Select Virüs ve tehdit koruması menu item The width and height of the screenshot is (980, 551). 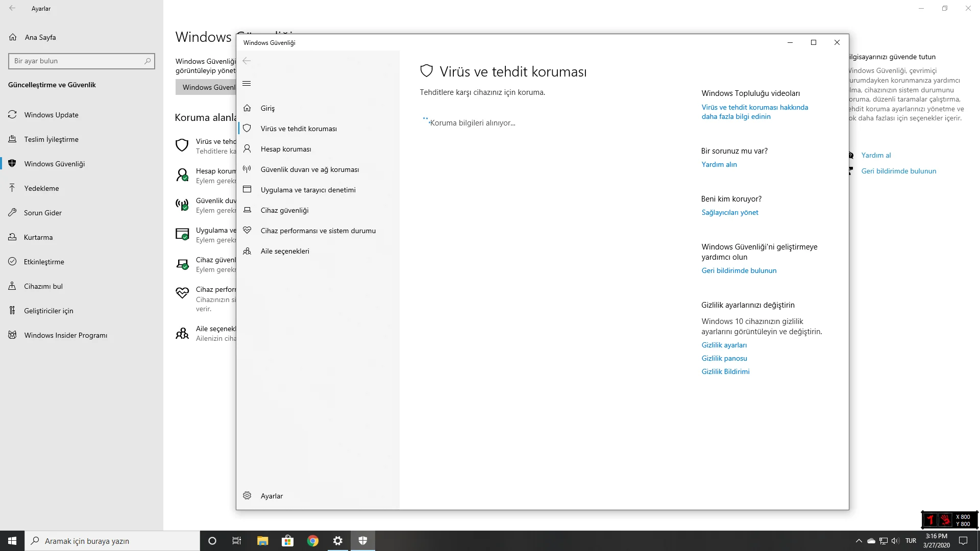click(x=299, y=129)
